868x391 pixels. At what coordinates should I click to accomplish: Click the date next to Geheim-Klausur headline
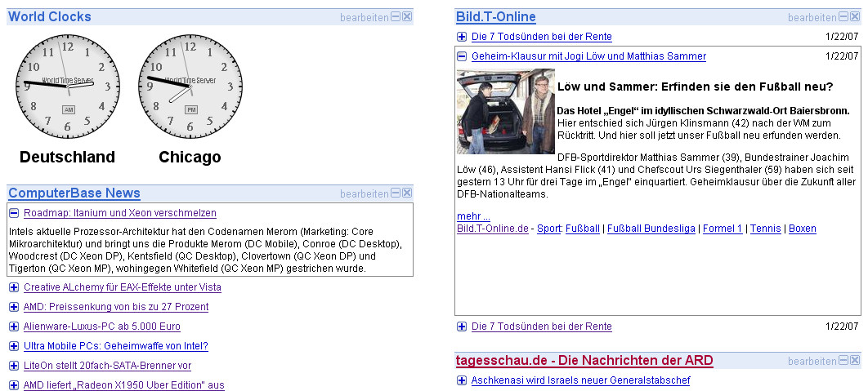pos(841,56)
